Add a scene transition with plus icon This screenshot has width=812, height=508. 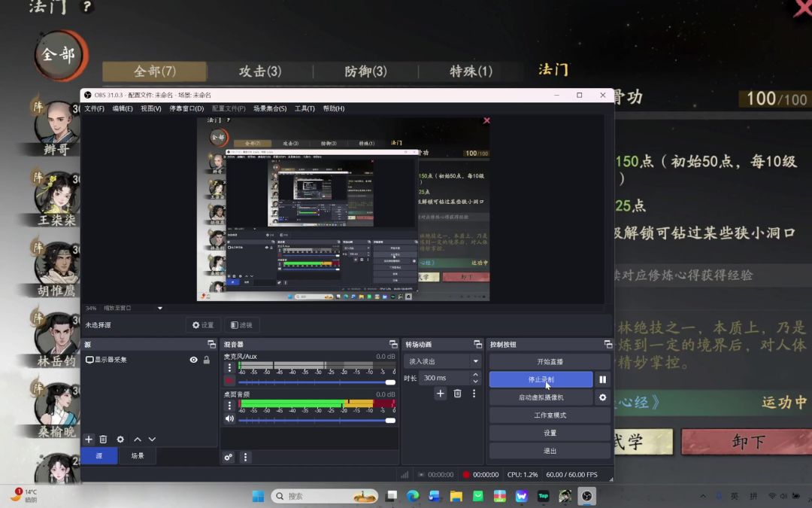(441, 394)
